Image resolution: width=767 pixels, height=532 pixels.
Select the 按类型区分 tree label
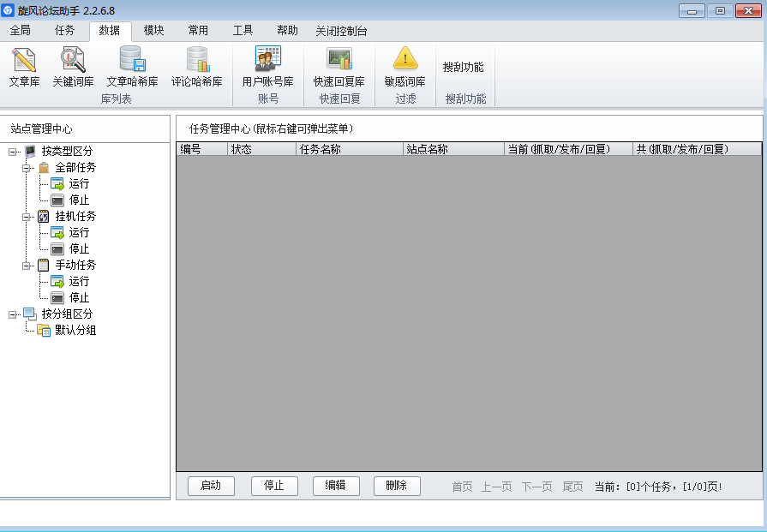coord(67,151)
